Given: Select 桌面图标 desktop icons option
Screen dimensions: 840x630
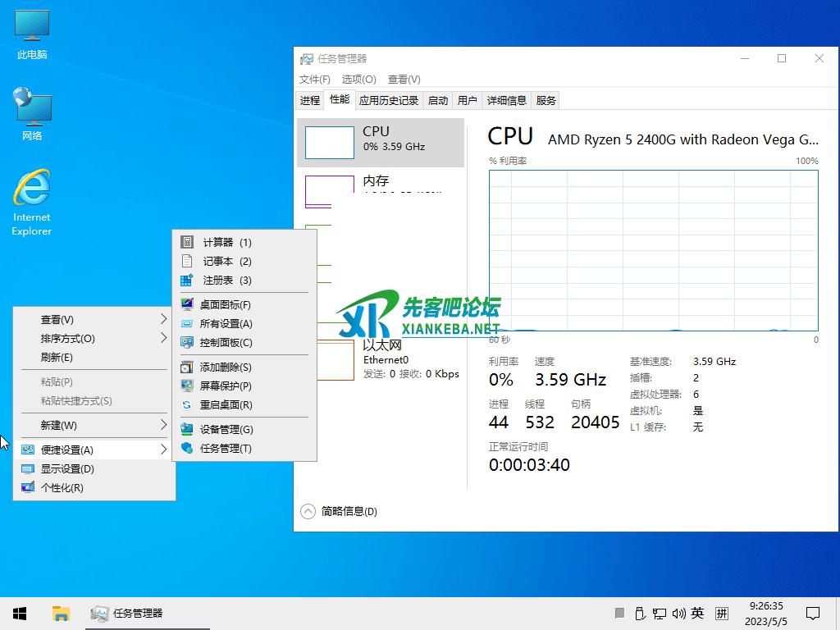Looking at the screenshot, I should 225,304.
